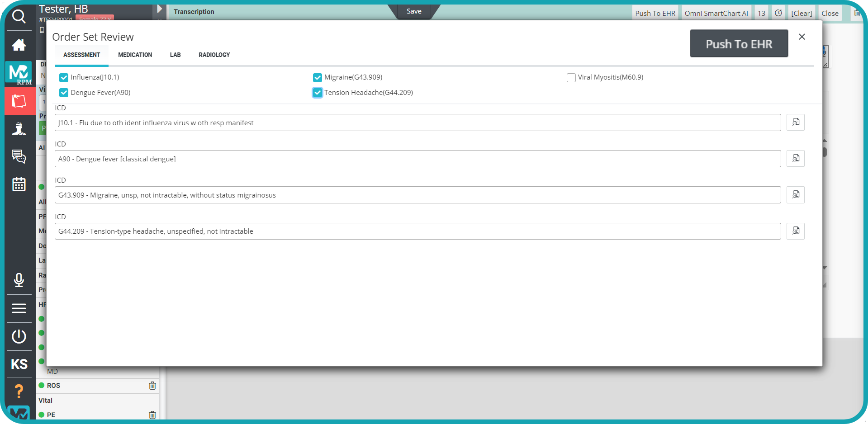The width and height of the screenshot is (868, 424).
Task: Click the [Clear] button
Action: (x=802, y=13)
